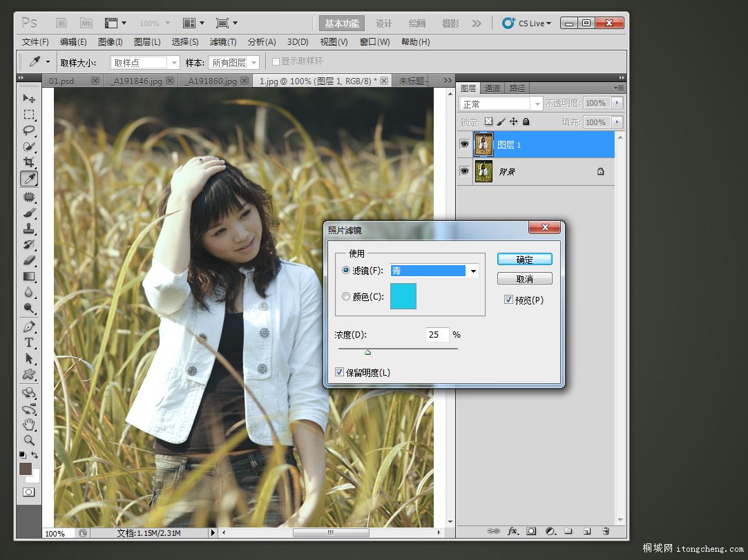The width and height of the screenshot is (748, 560).
Task: Select the Clone Stamp tool
Action: [29, 229]
